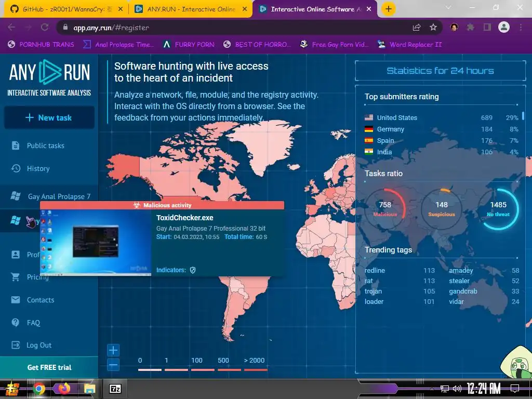532x399 pixels.
Task: Select the India submitter row
Action: tap(441, 152)
